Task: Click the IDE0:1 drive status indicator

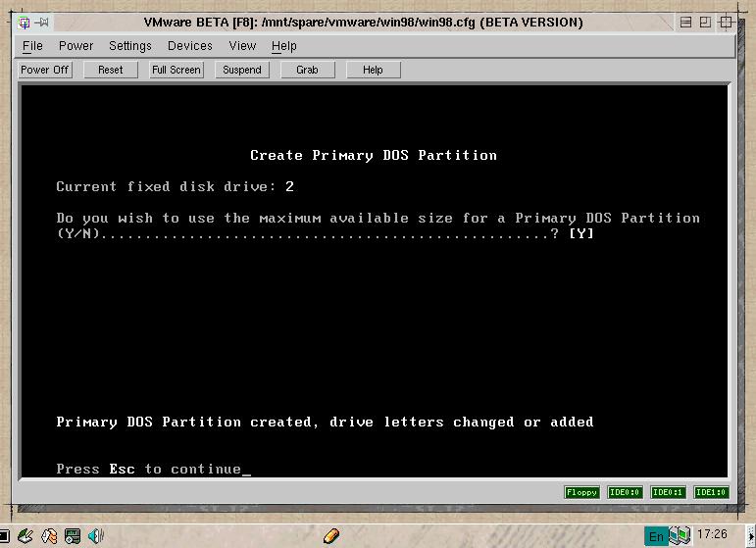Action: click(668, 492)
